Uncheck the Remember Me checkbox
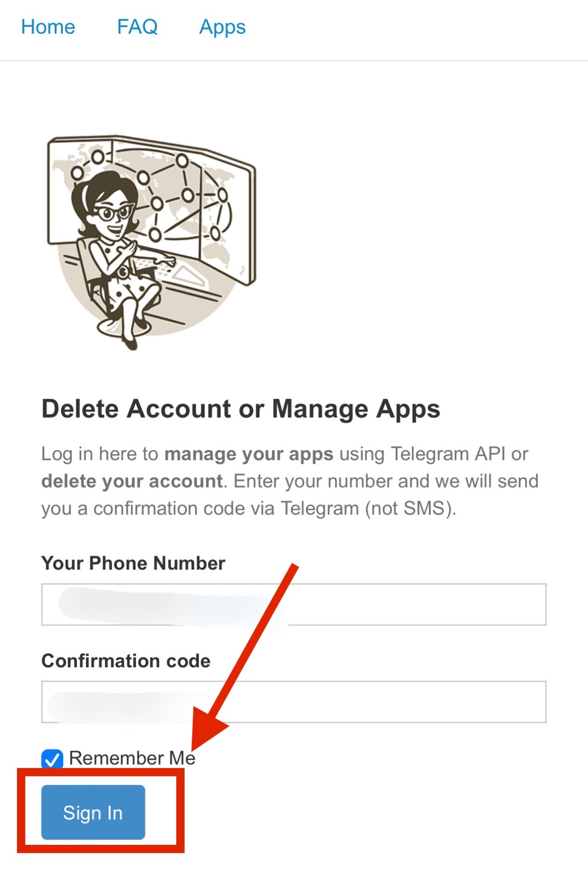 [52, 759]
